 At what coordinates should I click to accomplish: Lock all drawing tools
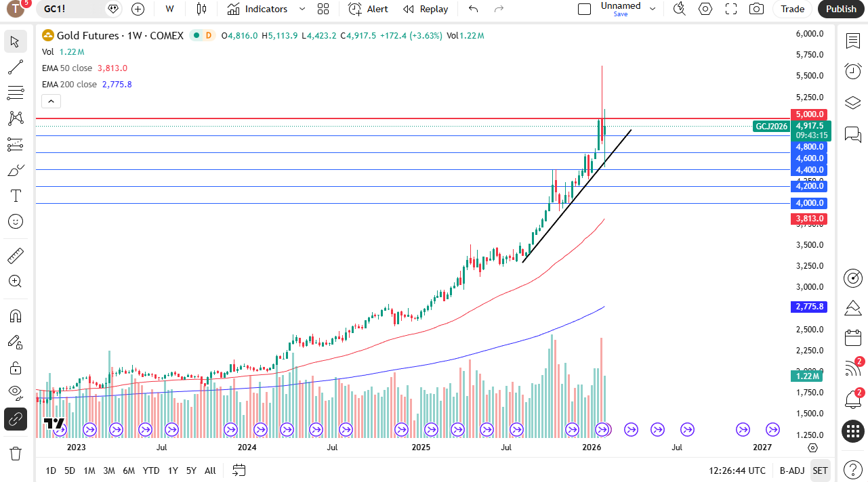15,368
